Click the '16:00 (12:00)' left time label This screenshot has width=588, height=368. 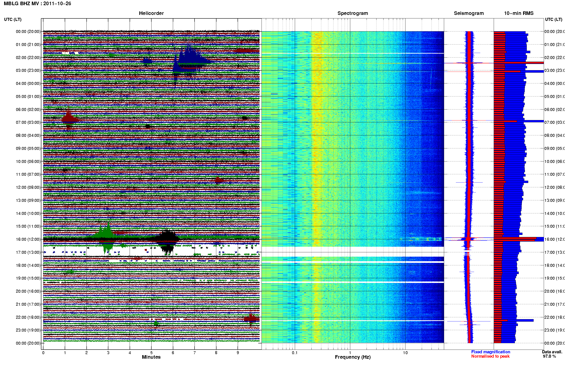point(28,239)
